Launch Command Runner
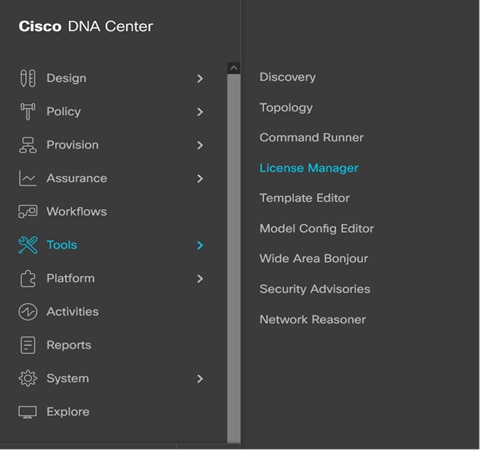The width and height of the screenshot is (480, 450). point(312,137)
